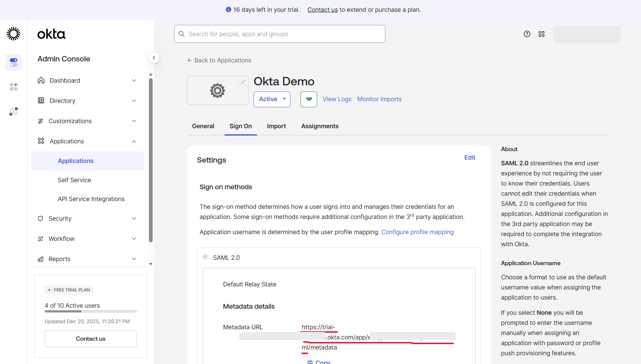
Task: Open the Active status dropdown
Action: pyautogui.click(x=272, y=99)
